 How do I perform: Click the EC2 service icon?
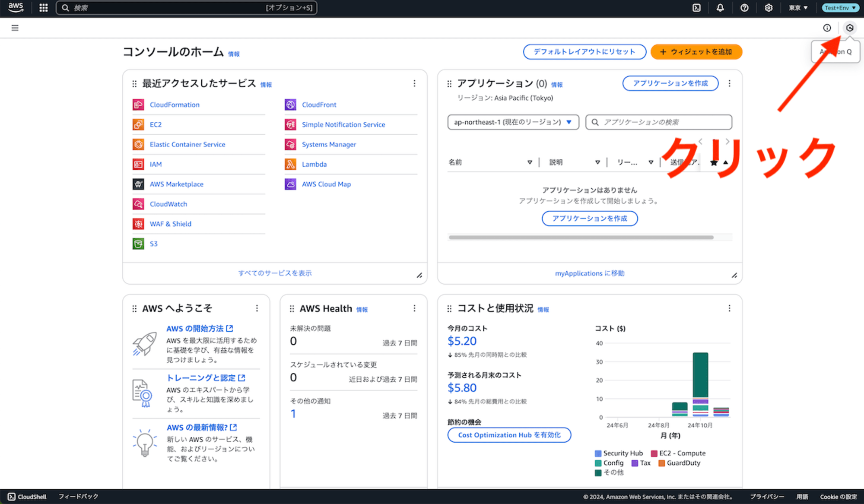(138, 124)
